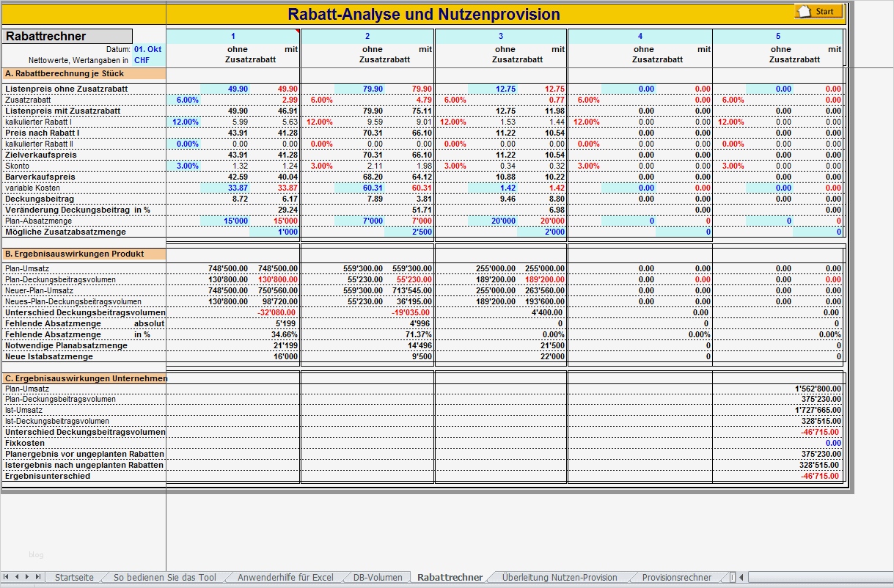The height and width of the screenshot is (588, 894).
Task: Switch to the Startseite tab
Action: click(x=74, y=577)
